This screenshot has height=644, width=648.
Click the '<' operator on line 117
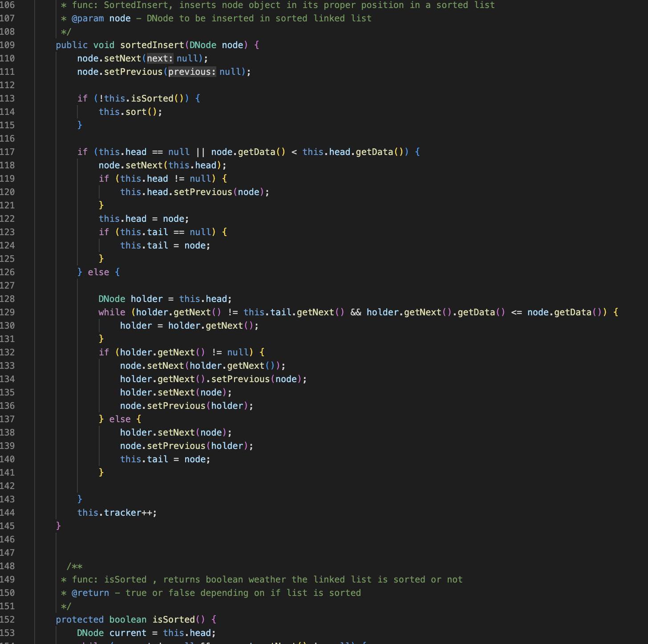(x=294, y=152)
